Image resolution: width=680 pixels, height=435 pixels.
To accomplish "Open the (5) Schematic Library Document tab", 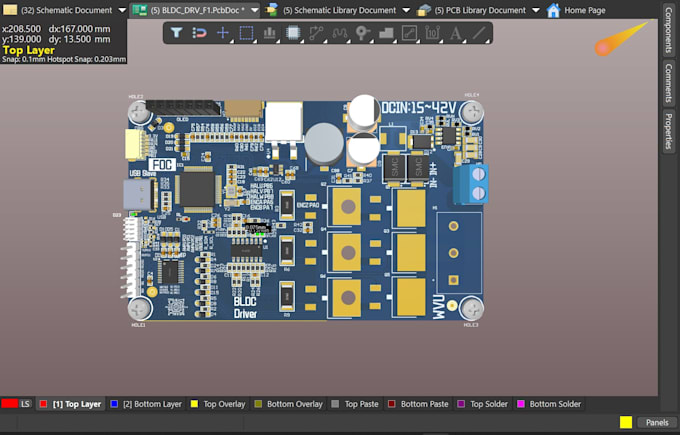I will coord(340,10).
